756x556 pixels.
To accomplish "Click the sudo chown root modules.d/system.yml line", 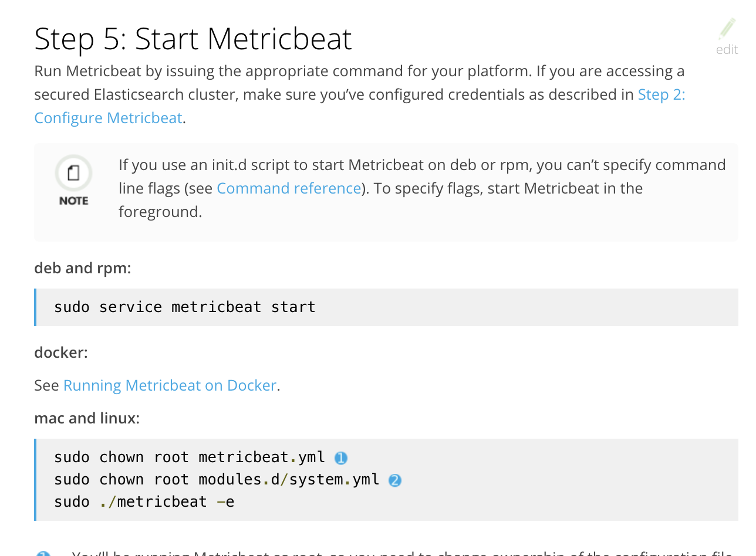I will (x=217, y=479).
